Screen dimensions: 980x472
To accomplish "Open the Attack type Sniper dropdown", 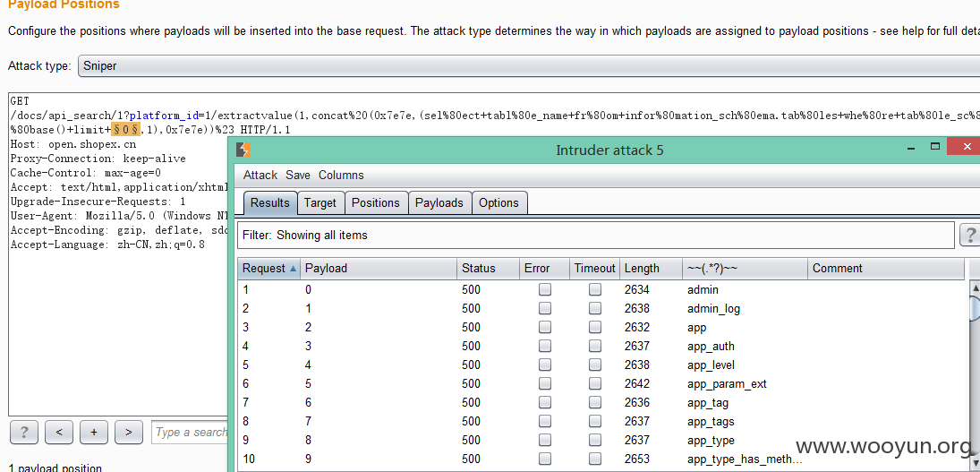I will (528, 65).
